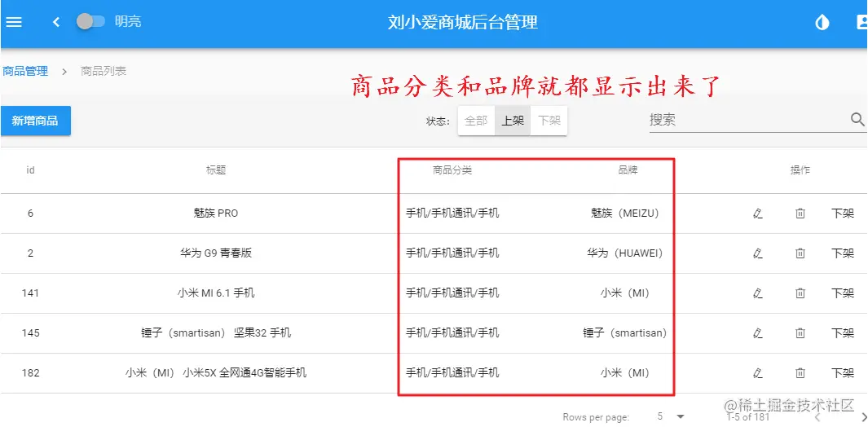Image resolution: width=868 pixels, height=427 pixels.
Task: Click the search magnifier icon
Action: click(857, 120)
